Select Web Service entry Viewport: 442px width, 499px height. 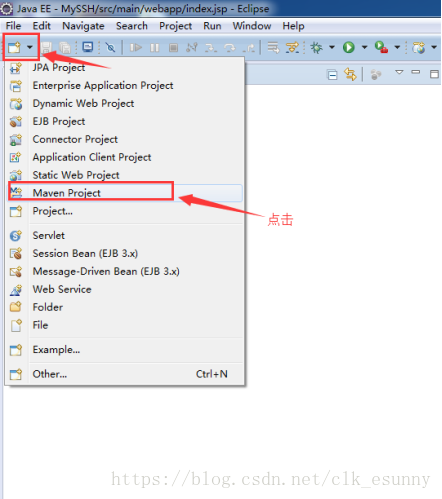(x=125, y=289)
